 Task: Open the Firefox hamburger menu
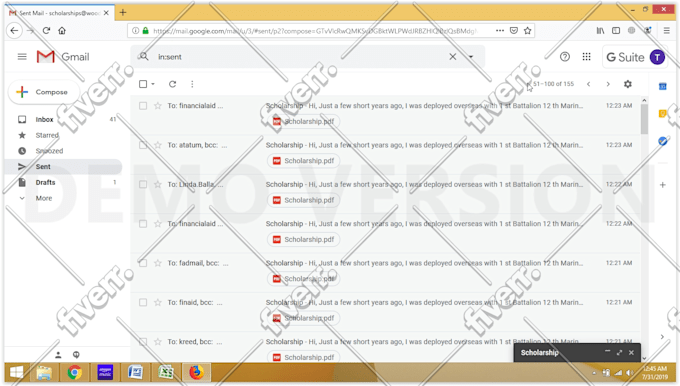[x=667, y=31]
